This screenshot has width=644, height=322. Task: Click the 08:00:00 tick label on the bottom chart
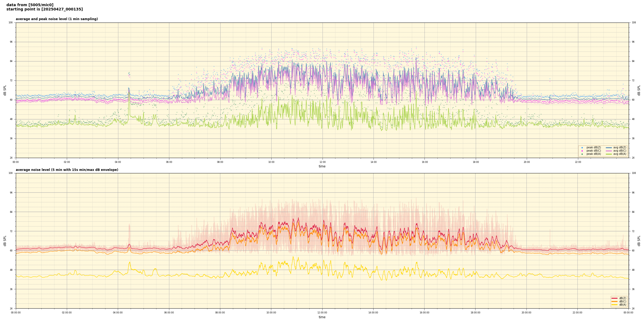[220, 313]
